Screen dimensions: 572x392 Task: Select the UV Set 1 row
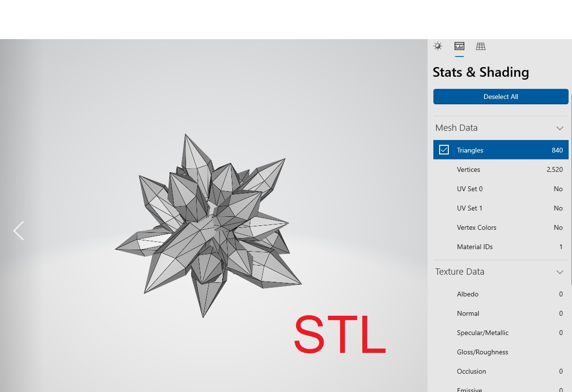pos(500,208)
